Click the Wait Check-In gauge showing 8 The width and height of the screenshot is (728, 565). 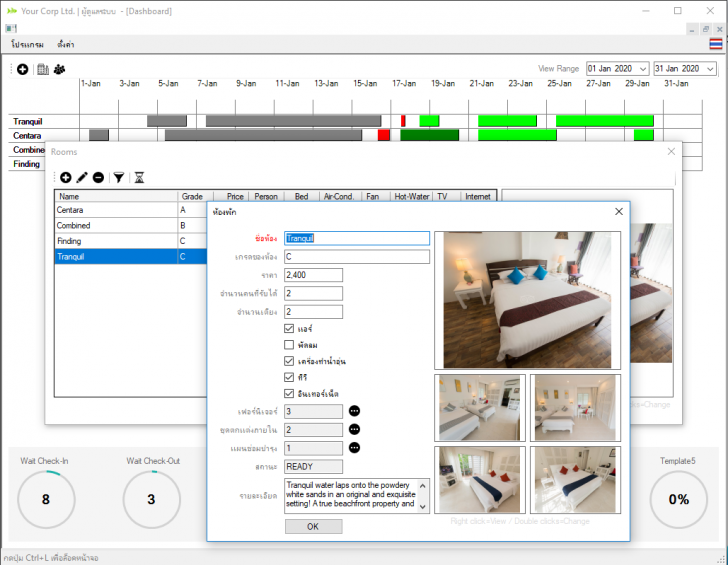coord(46,499)
